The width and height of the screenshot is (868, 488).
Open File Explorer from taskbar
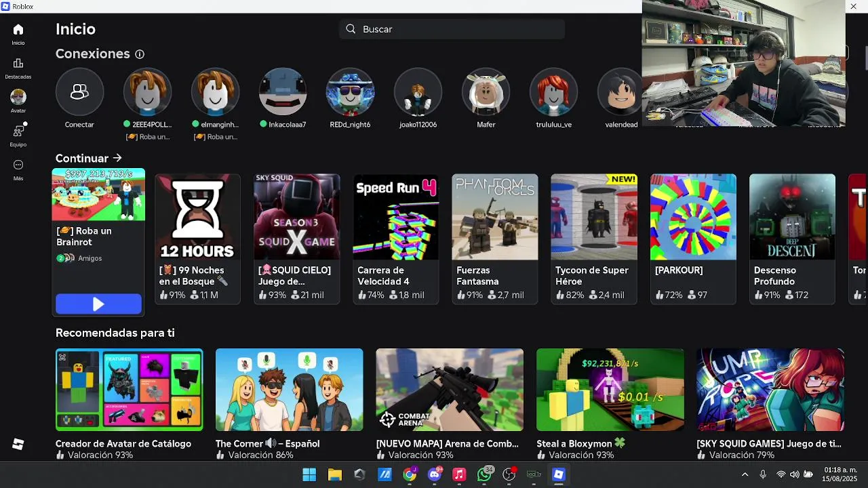tap(334, 474)
